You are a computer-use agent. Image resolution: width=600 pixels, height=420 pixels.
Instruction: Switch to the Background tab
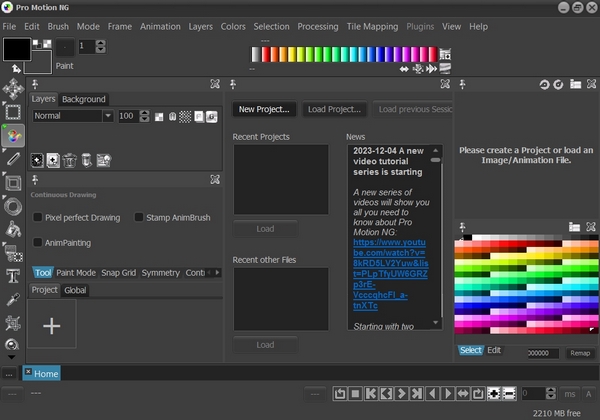(x=83, y=99)
